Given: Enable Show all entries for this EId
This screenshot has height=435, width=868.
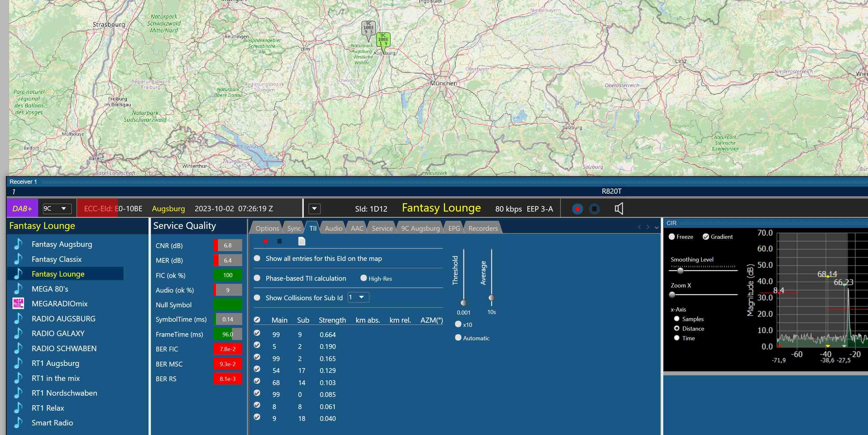Looking at the screenshot, I should pyautogui.click(x=257, y=258).
